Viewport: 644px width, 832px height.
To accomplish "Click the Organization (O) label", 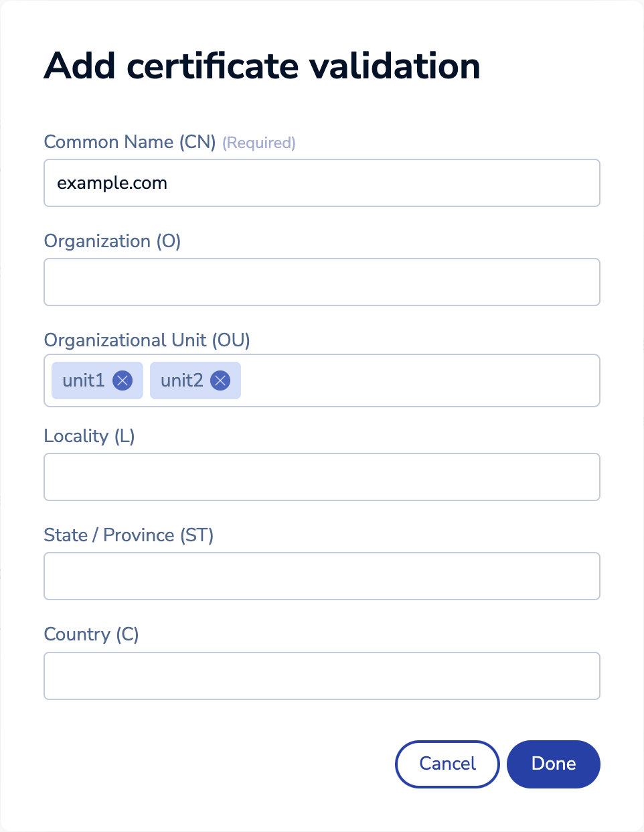I will (x=112, y=241).
